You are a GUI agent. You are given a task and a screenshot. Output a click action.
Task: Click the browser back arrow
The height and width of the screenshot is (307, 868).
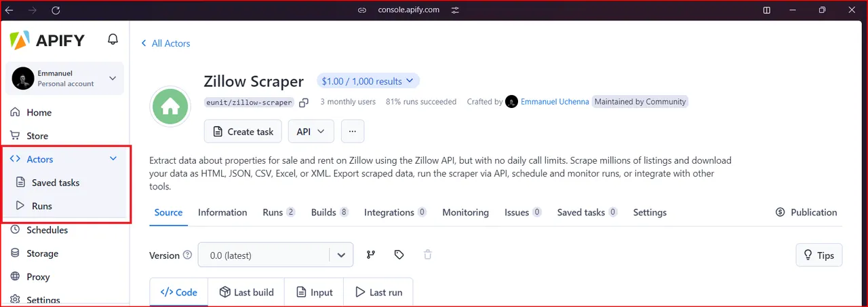[9, 10]
